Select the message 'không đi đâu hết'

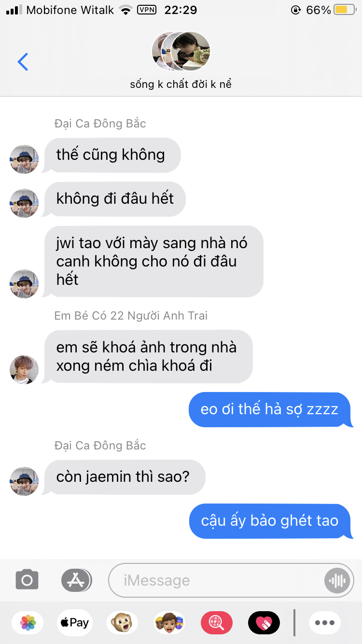coord(115,199)
